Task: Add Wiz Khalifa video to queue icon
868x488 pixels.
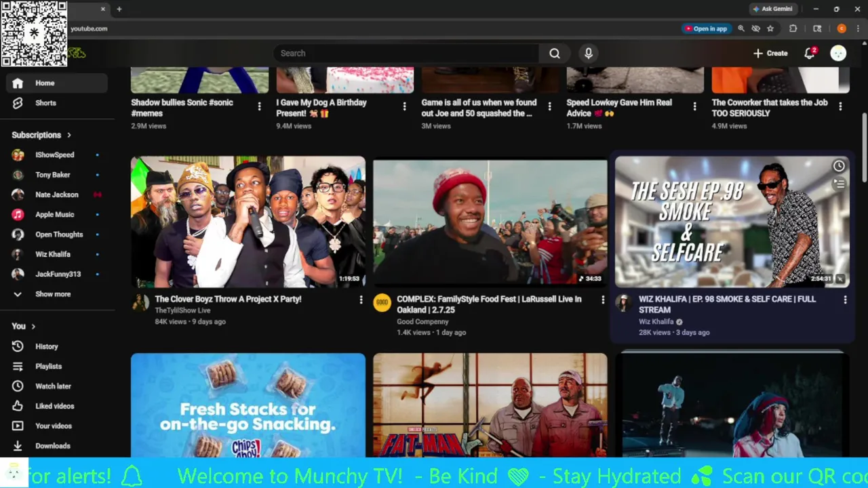Action: [839, 184]
